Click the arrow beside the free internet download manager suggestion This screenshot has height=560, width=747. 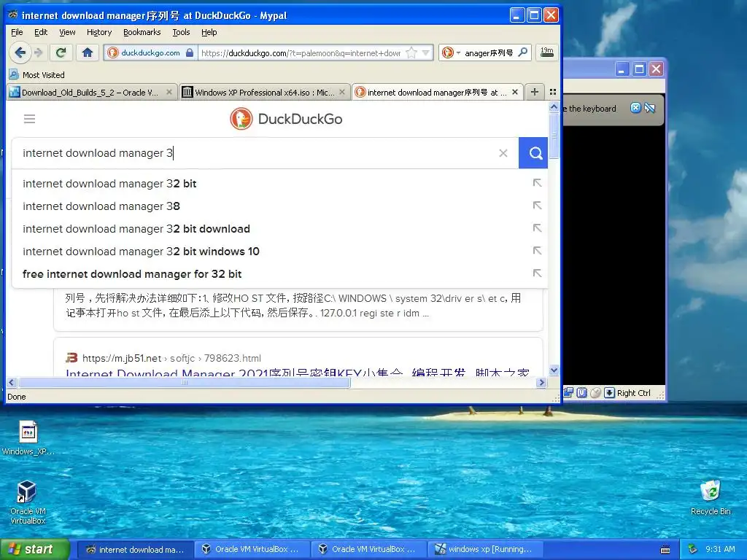[537, 273]
